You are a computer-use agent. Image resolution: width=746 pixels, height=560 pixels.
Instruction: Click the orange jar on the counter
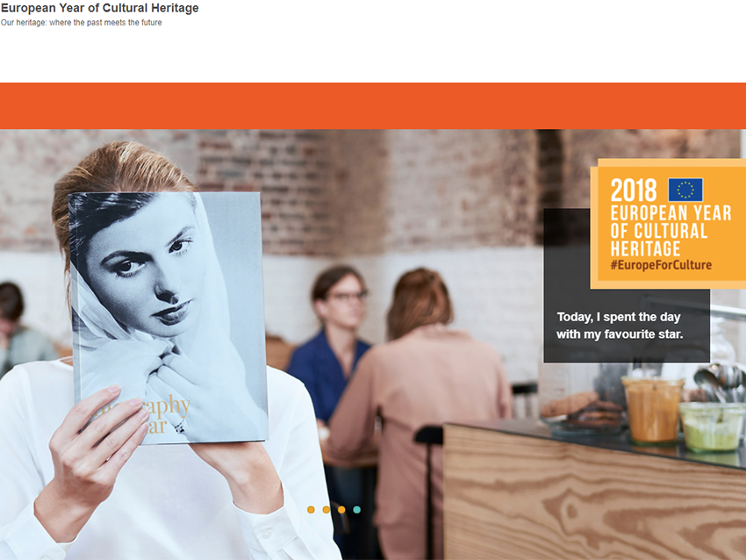653,410
